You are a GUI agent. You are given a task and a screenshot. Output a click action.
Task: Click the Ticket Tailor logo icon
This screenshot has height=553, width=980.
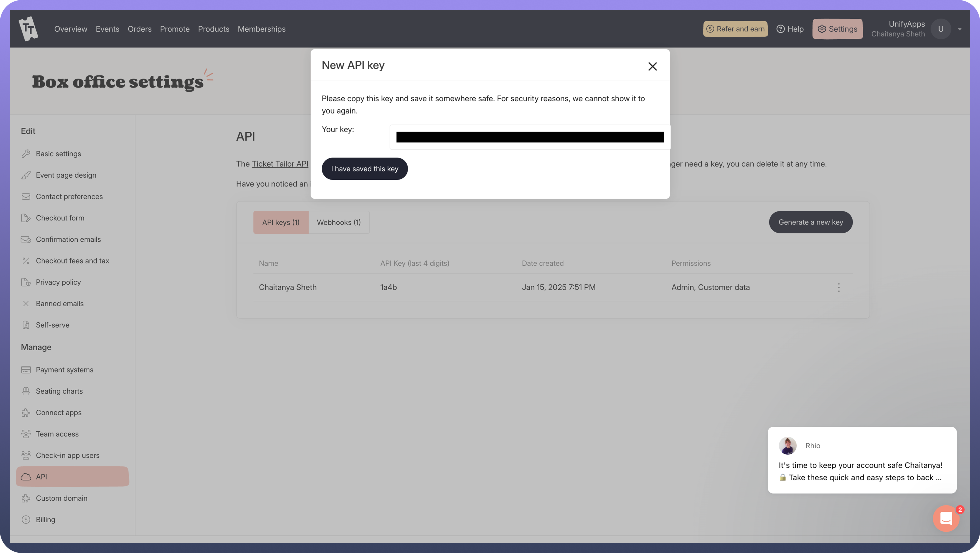click(28, 29)
